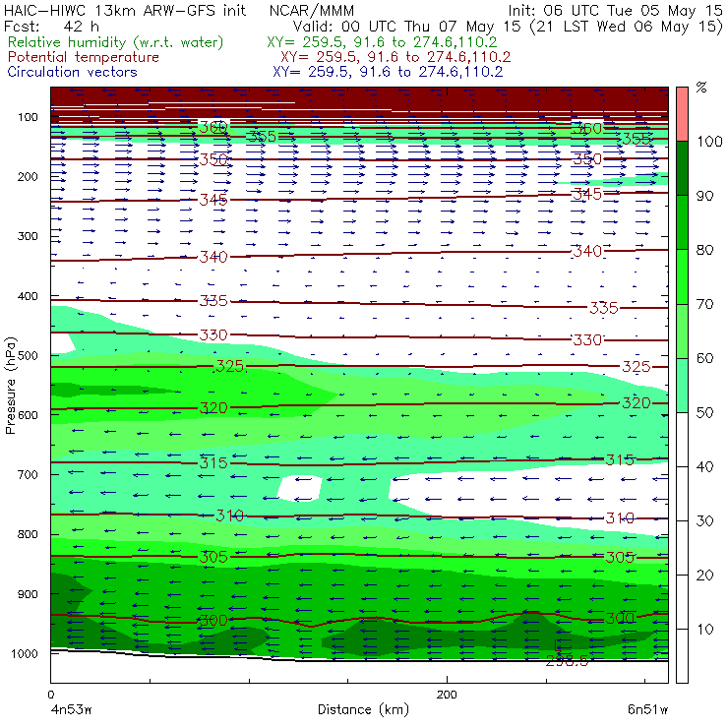Screen dimensions: 728x728
Task: Click the 400 hPa pressure axis tick label
Action: click(x=28, y=296)
